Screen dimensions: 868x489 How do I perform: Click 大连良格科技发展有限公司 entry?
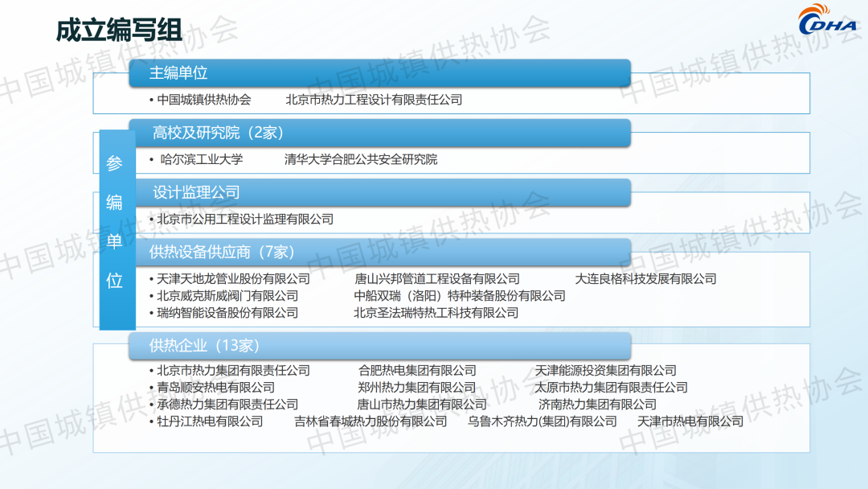[x=645, y=279]
